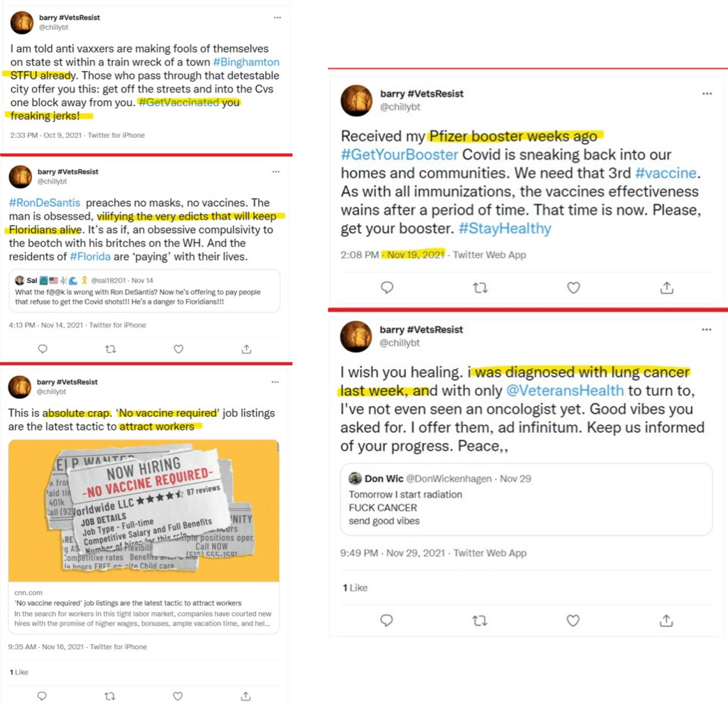The image size is (728, 706).
Task: Like the Pfizer booster tweet
Action: [574, 288]
